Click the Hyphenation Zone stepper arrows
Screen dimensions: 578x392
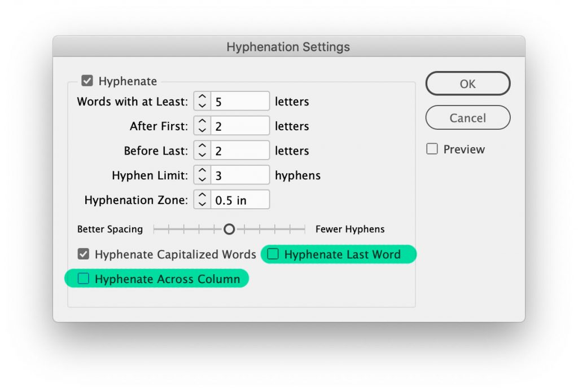point(203,200)
